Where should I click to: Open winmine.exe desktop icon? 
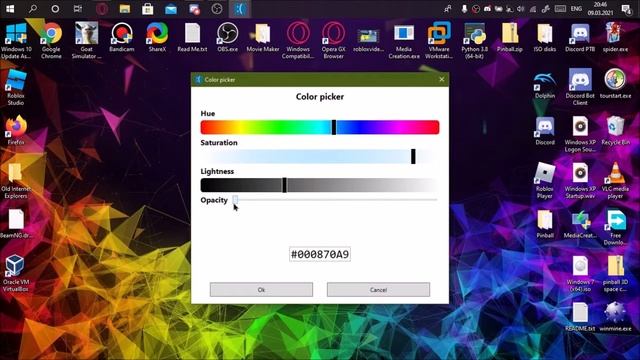(615, 317)
